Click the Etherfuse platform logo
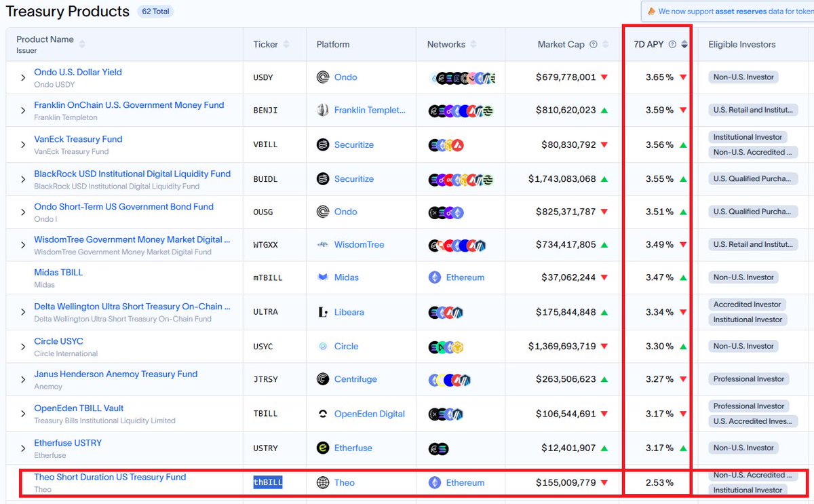Image resolution: width=814 pixels, height=504 pixels. point(323,448)
